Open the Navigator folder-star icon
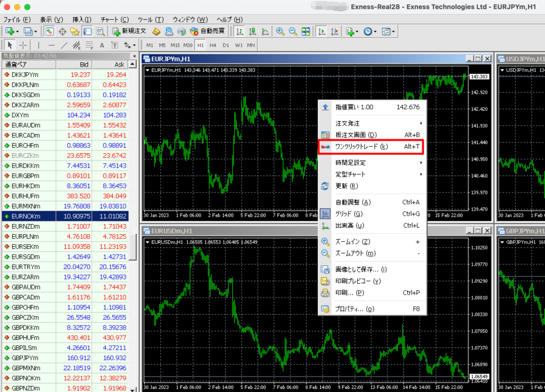The height and width of the screenshot is (392, 545). click(75, 31)
